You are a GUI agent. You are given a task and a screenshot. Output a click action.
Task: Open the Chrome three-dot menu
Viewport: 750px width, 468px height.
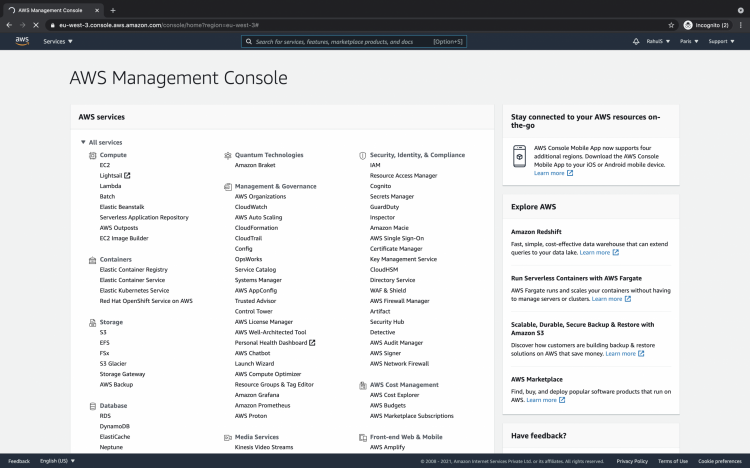tap(741, 25)
